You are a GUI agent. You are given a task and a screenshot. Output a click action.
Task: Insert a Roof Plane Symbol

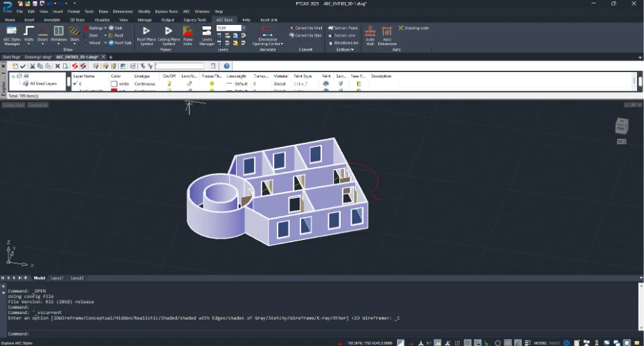point(146,35)
